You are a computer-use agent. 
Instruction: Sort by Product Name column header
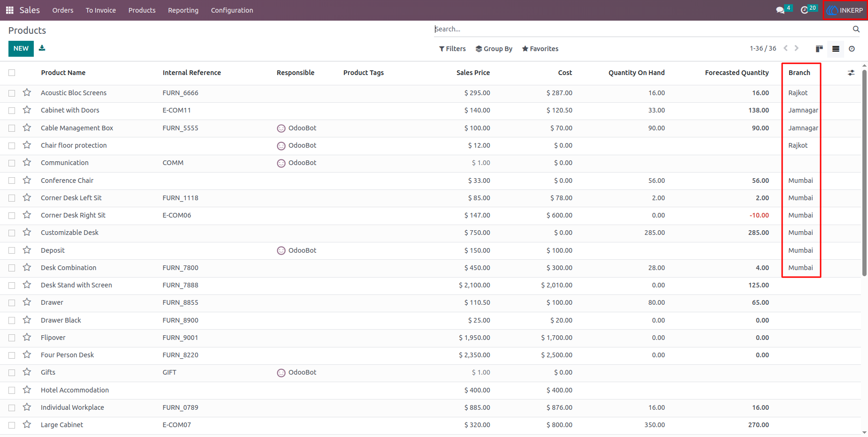pyautogui.click(x=63, y=73)
